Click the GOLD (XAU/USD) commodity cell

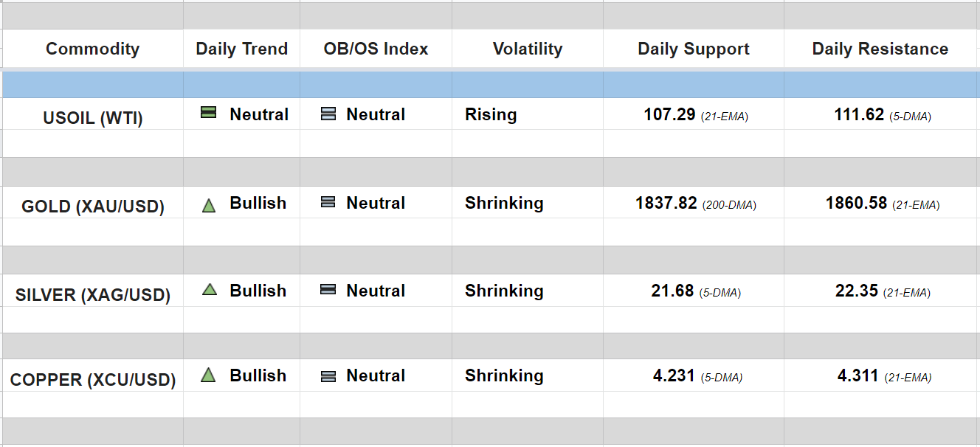(x=92, y=207)
